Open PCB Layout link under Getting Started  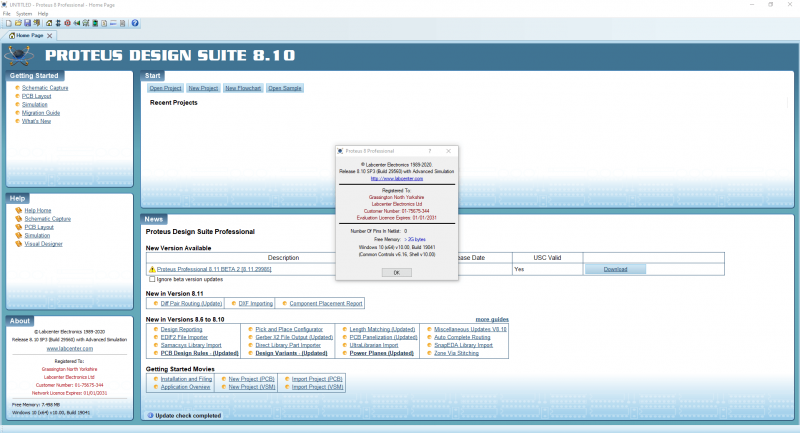click(x=36, y=96)
